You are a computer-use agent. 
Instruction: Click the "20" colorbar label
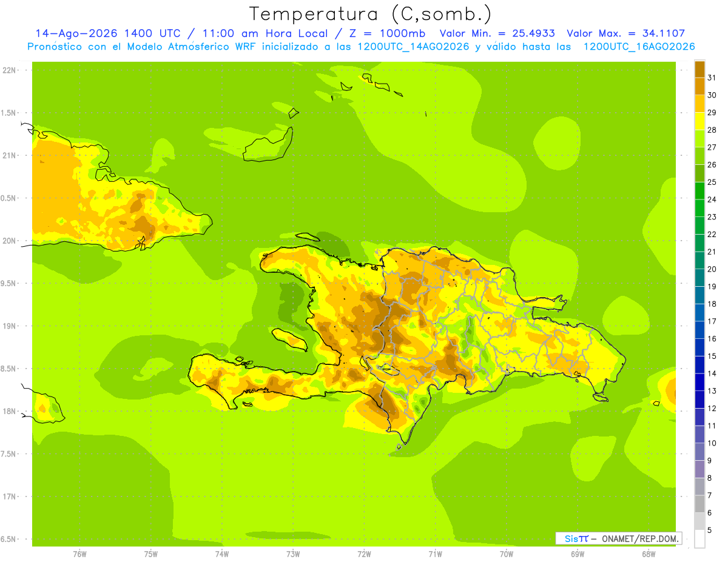712,269
